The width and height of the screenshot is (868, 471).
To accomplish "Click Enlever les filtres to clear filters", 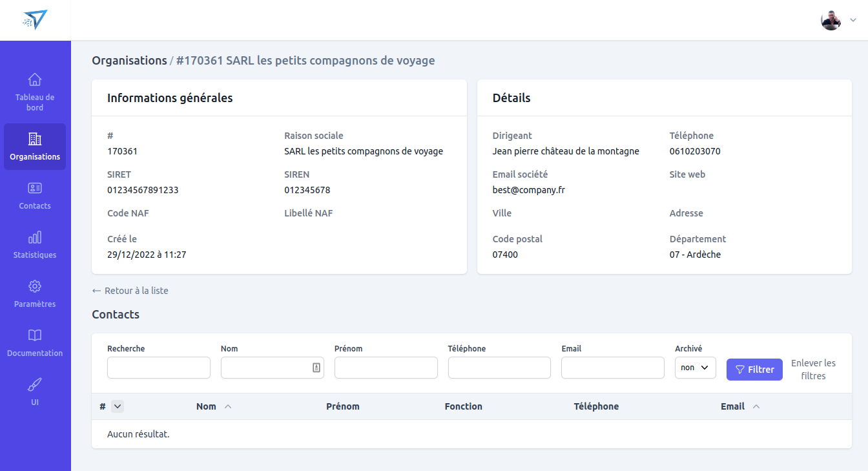I will point(813,369).
